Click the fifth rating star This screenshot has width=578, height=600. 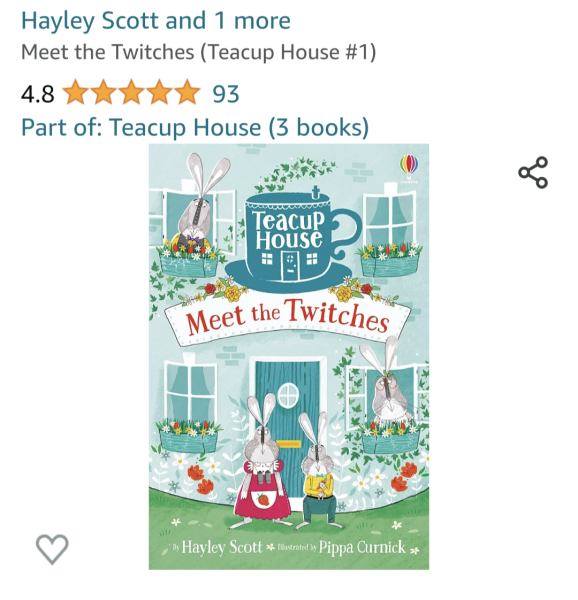[x=187, y=92]
